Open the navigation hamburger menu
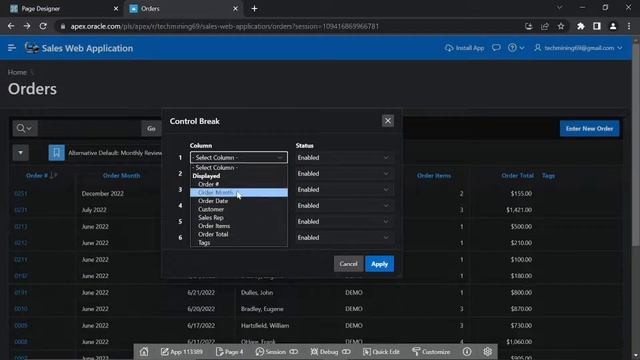The image size is (640, 360). point(11,48)
